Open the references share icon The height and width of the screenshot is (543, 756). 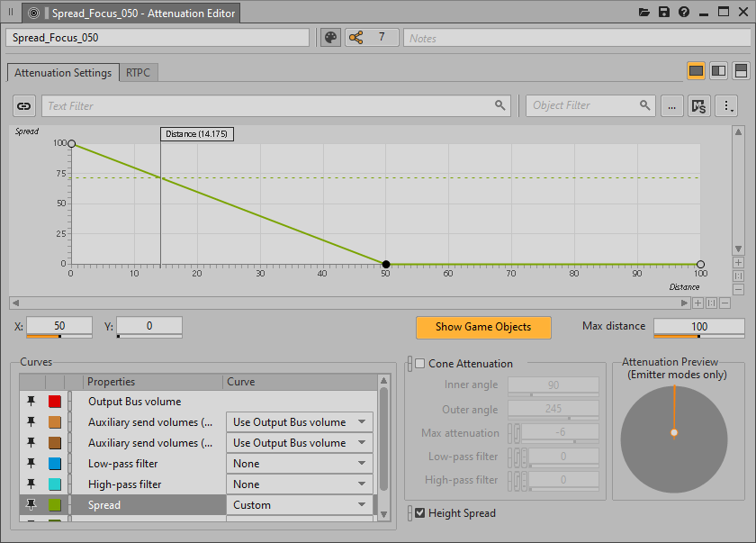tap(356, 38)
